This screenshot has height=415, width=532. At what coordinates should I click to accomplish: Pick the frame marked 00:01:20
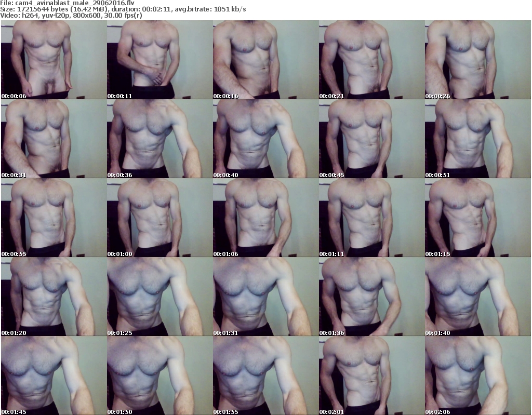point(54,297)
